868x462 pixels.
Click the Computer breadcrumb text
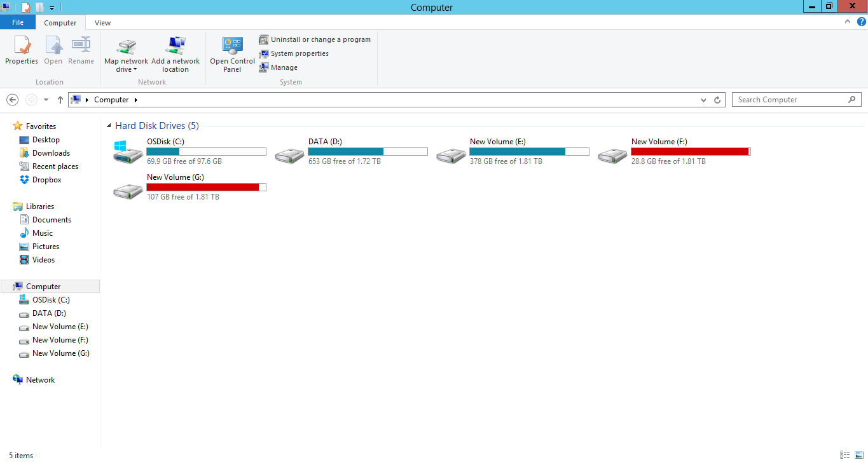click(x=111, y=100)
